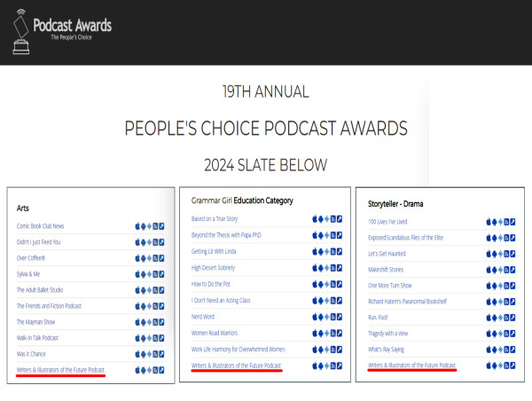
Task: Open Writers & Illustrators link in Arts
Action: (60, 370)
